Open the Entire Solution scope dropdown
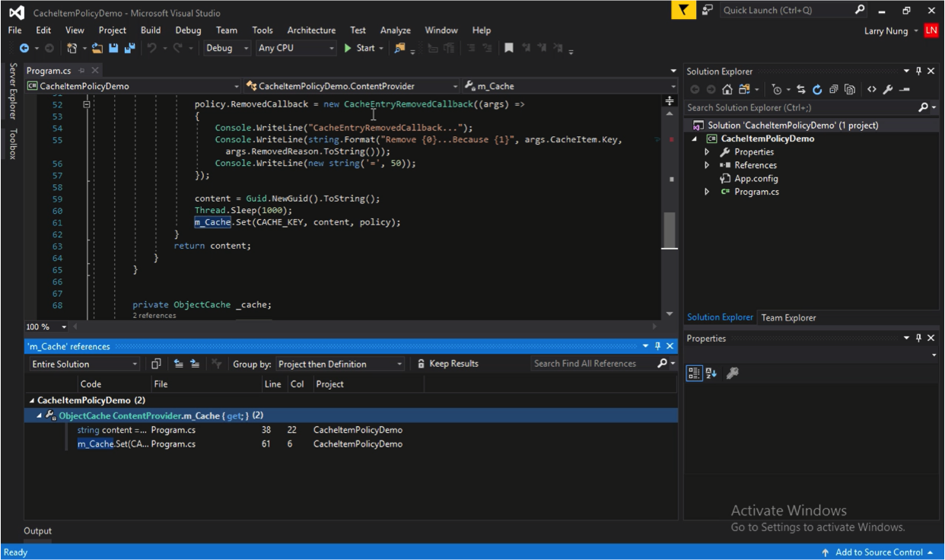This screenshot has width=945, height=560. point(84,364)
